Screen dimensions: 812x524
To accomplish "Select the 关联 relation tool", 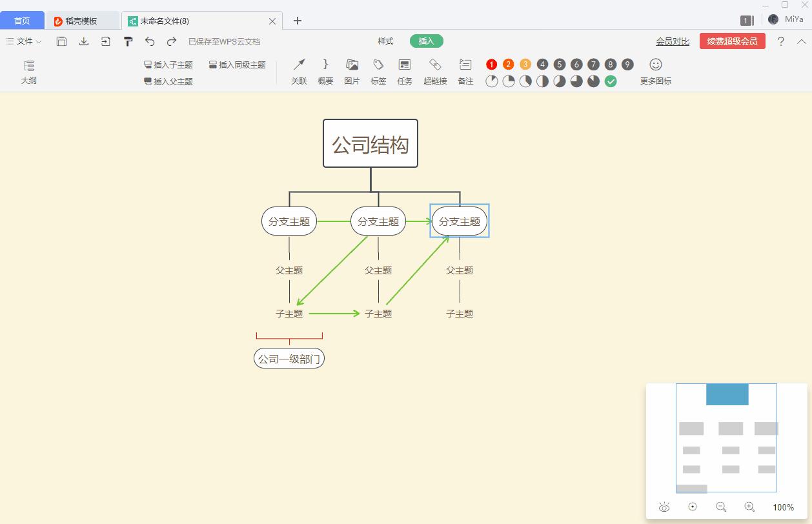I will click(x=298, y=71).
